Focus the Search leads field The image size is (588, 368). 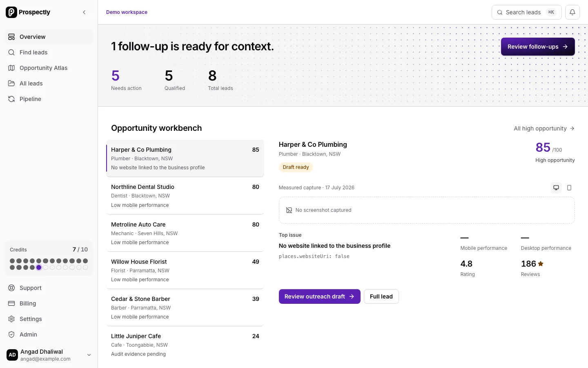(526, 12)
